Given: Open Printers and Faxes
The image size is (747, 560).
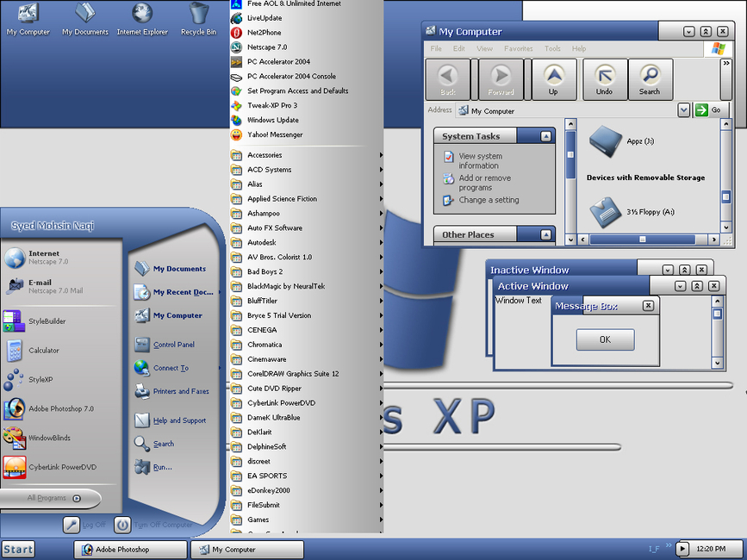Looking at the screenshot, I should click(173, 391).
